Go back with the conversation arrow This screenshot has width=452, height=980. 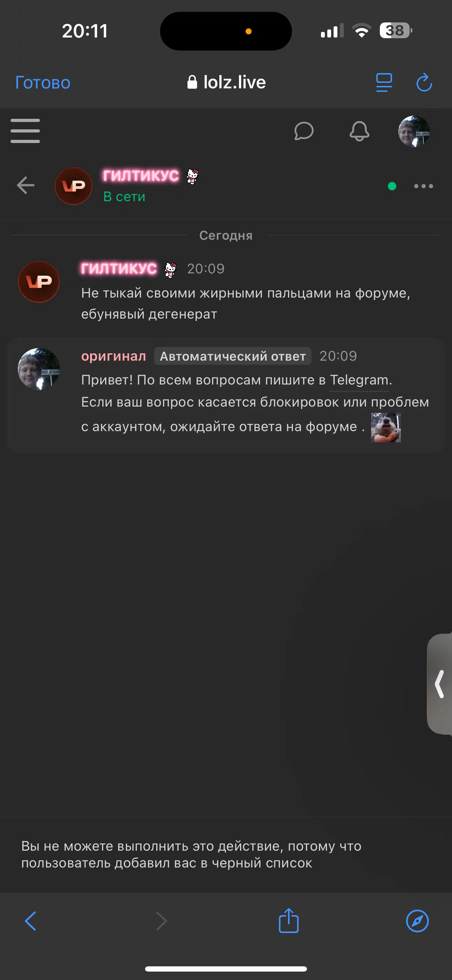point(26,186)
